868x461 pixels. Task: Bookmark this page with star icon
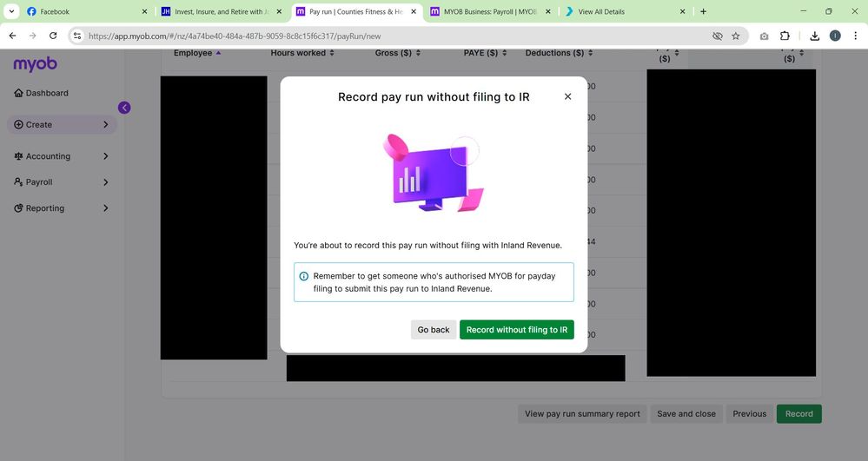point(735,36)
